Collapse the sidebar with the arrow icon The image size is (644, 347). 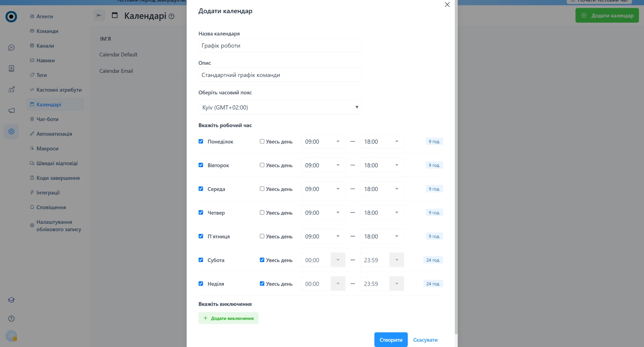tap(99, 15)
